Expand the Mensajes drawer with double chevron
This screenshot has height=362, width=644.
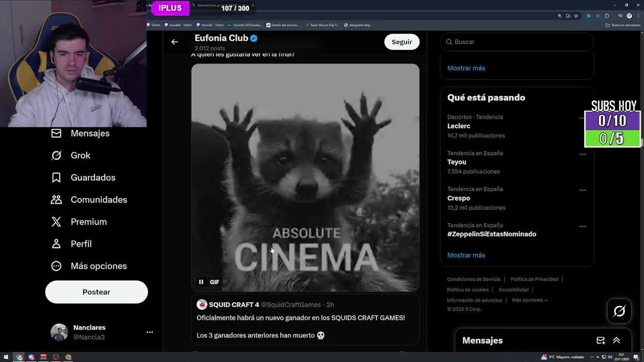(616, 340)
